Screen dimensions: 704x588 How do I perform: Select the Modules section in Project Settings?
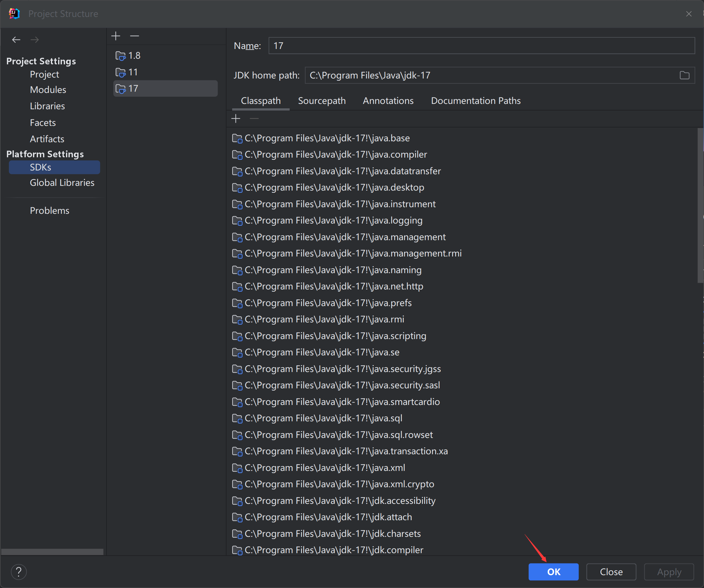pos(49,90)
